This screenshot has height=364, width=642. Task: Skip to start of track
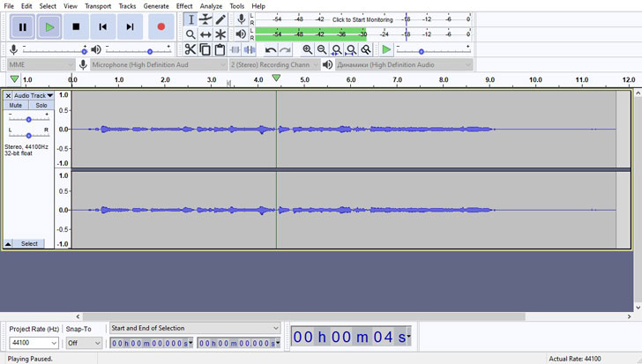pyautogui.click(x=103, y=27)
